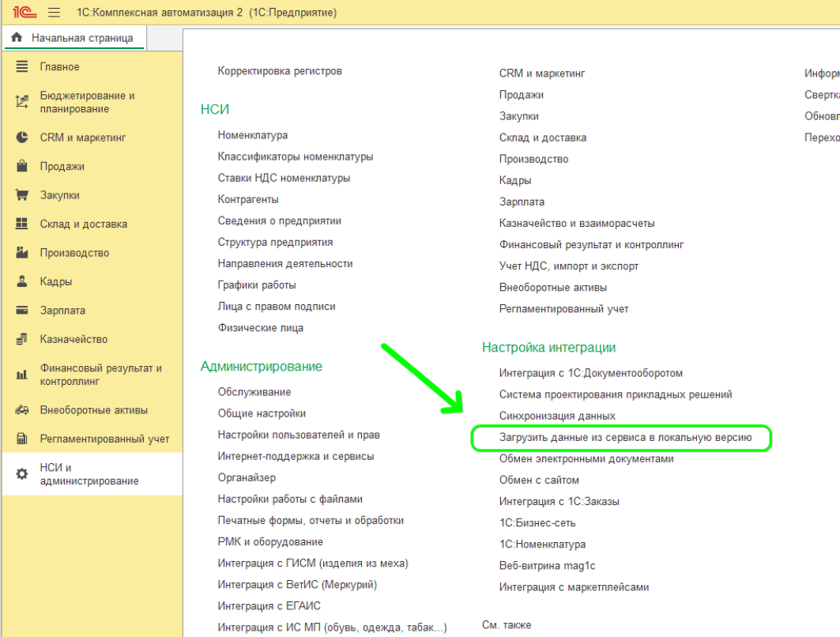Click the Зарплата wallet icon
840x637 pixels.
tap(22, 310)
